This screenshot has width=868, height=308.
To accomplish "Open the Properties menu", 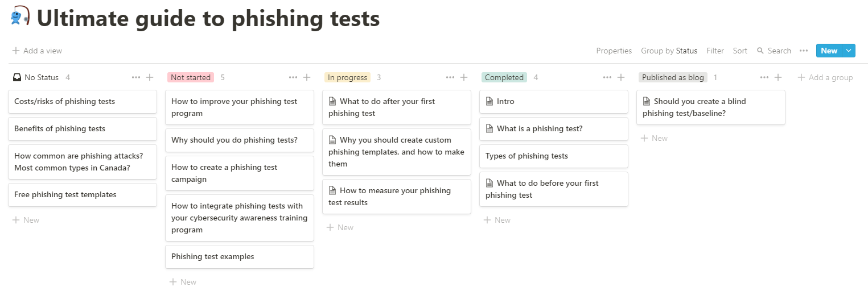I will click(614, 51).
